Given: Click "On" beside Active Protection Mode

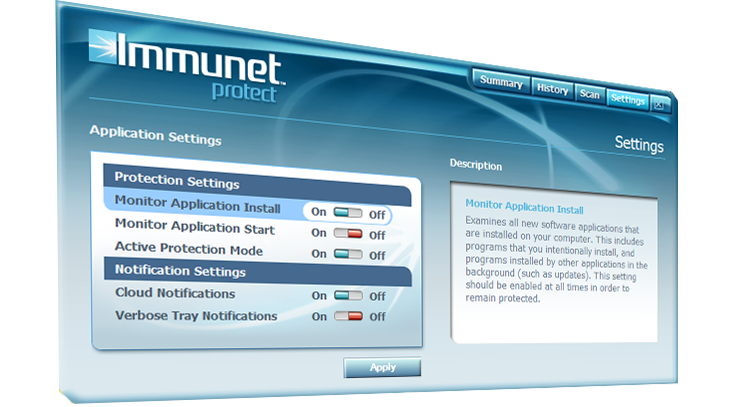Looking at the screenshot, I should click(319, 253).
